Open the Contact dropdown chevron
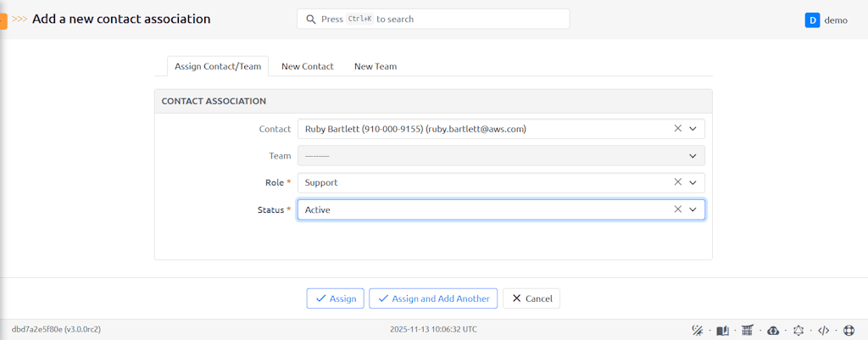This screenshot has width=868, height=340. tap(693, 129)
